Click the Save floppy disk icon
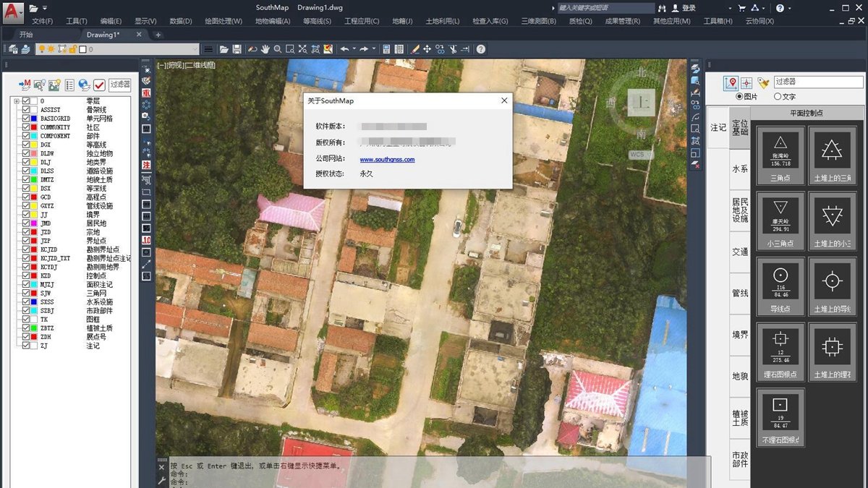Screen dimensions: 868x488 237,49
